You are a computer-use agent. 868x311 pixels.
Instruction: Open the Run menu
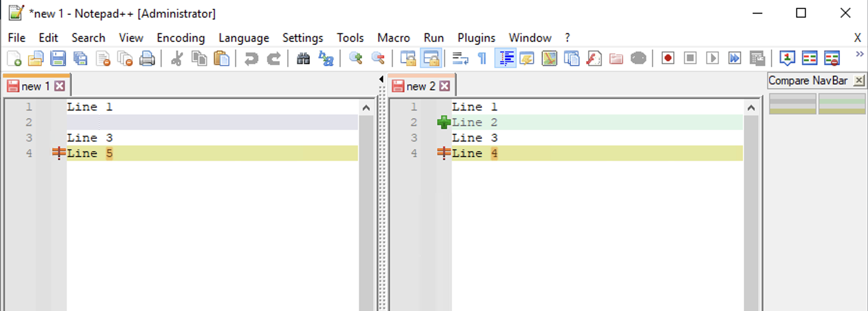pyautogui.click(x=434, y=38)
